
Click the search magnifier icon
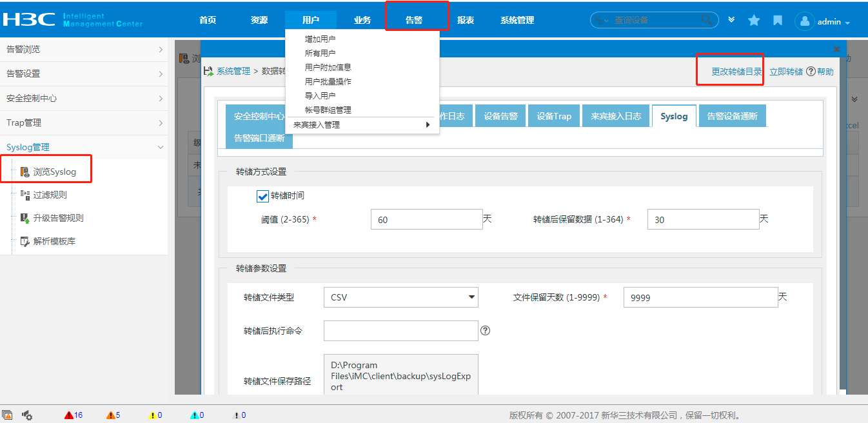tap(707, 21)
